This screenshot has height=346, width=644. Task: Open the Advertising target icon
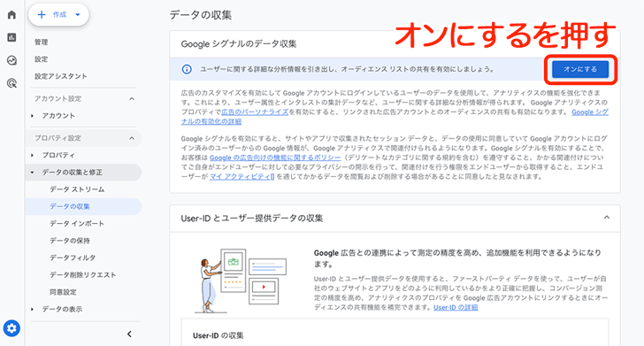11,83
